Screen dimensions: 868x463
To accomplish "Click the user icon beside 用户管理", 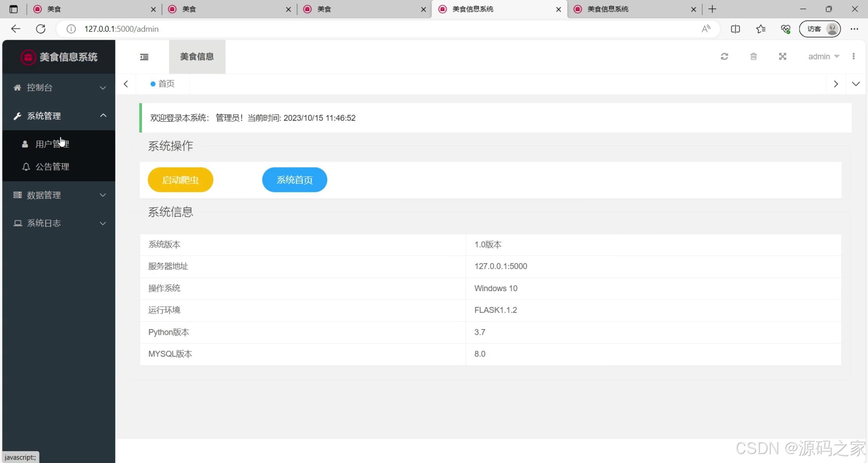I will [x=25, y=144].
